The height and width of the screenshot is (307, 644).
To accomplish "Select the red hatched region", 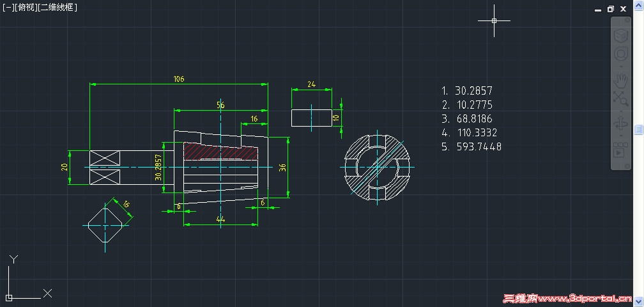I will click(x=220, y=151).
